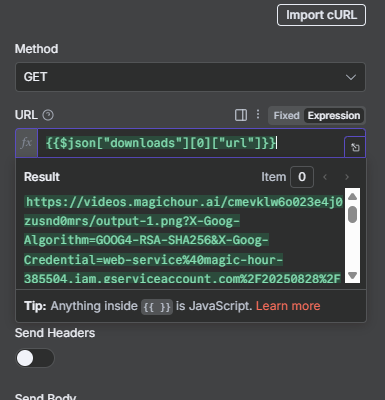Click the Result scrollbar up arrow
The height and width of the screenshot is (400, 385).
pyautogui.click(x=352, y=196)
